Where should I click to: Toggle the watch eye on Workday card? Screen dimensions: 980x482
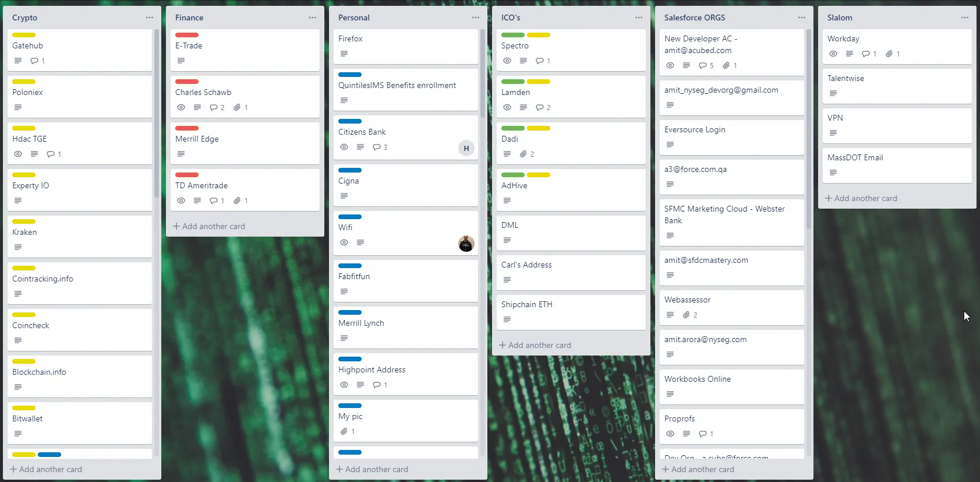833,54
